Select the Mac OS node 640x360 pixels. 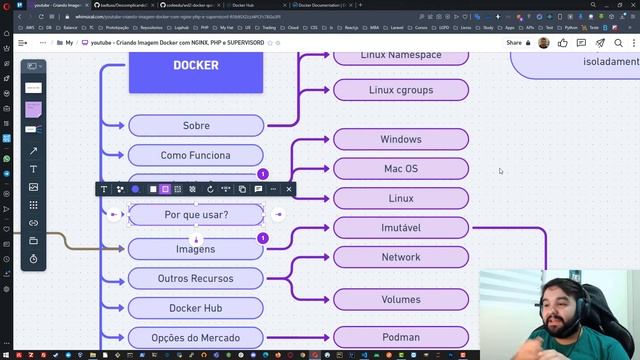(401, 169)
